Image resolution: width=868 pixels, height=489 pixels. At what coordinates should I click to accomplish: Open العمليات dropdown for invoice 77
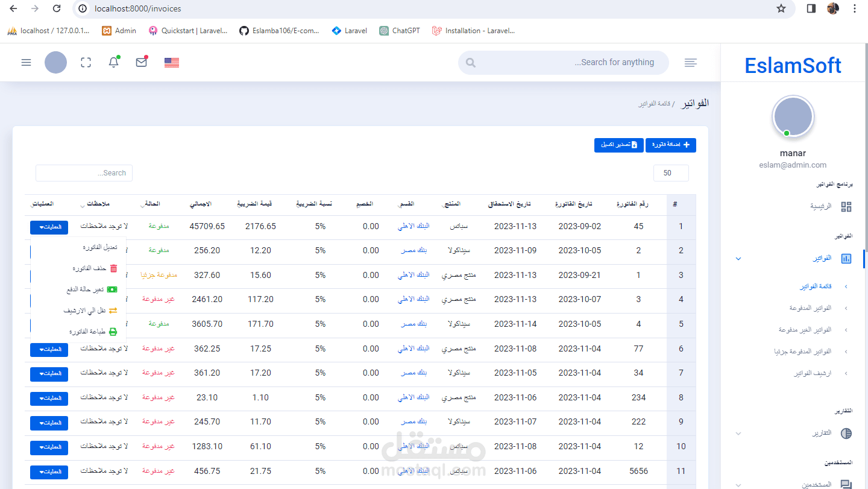coord(49,350)
